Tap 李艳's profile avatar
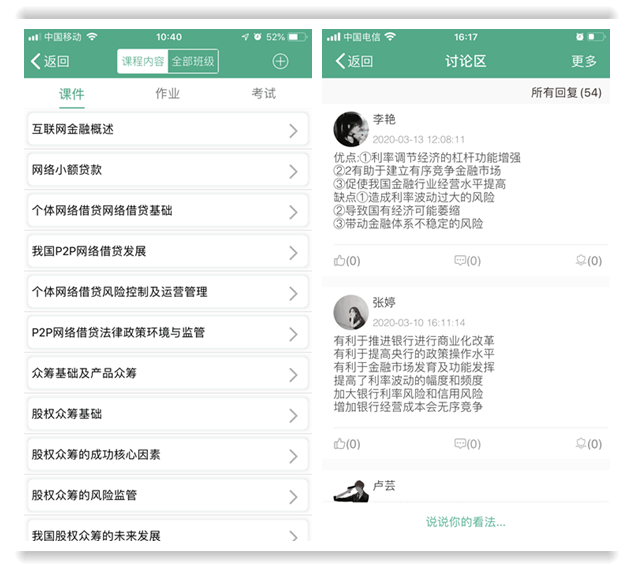 [350, 129]
